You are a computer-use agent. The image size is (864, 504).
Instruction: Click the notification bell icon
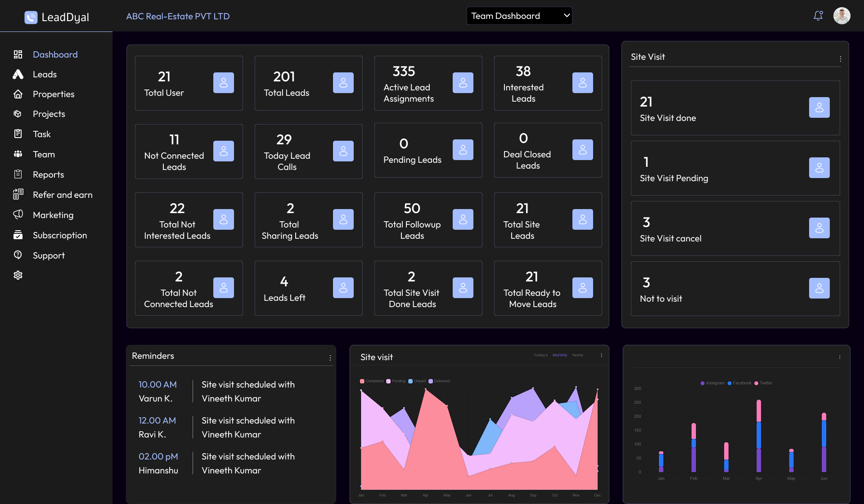point(818,16)
